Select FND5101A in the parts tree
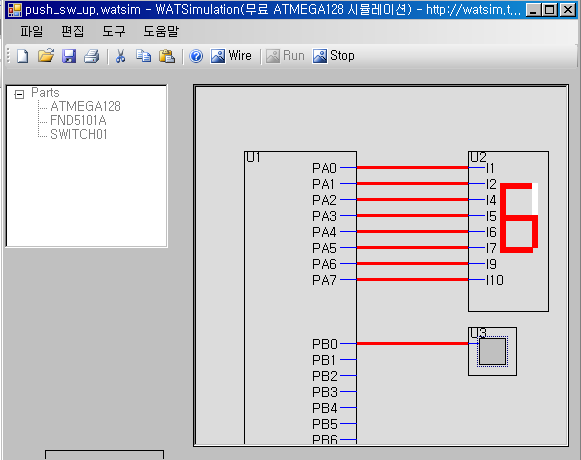 [78, 120]
